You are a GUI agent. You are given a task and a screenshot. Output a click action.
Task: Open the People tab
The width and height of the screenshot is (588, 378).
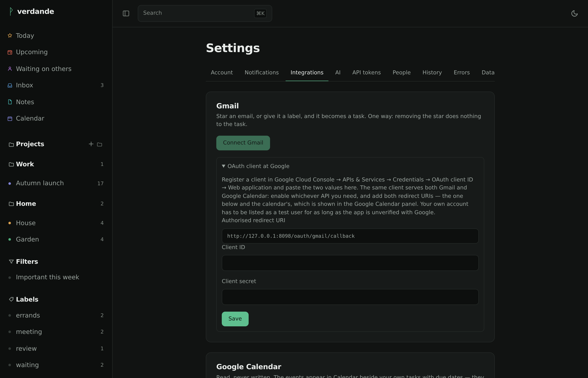(x=402, y=73)
